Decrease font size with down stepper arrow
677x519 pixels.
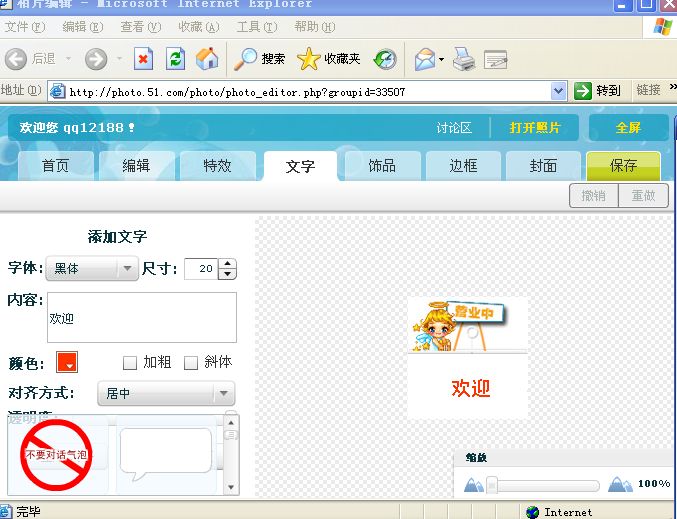228,274
